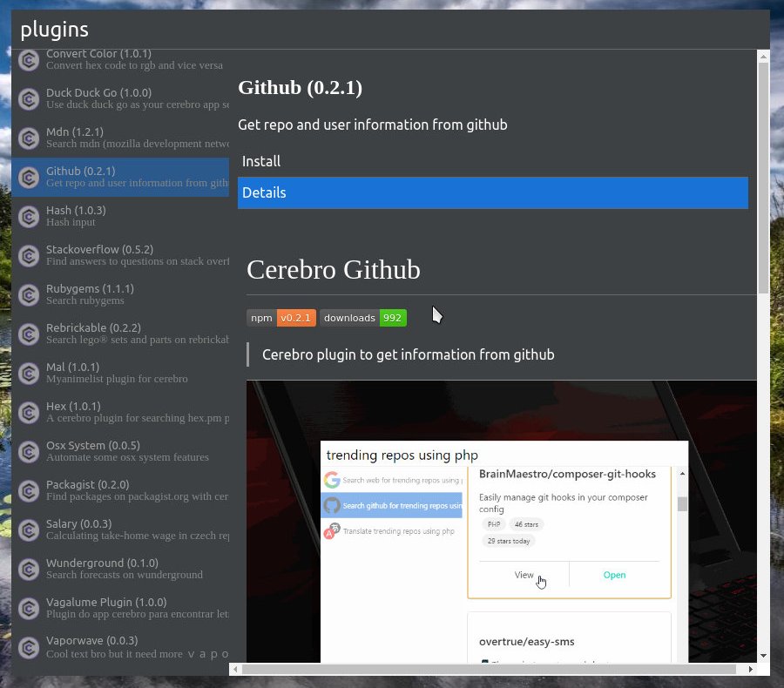Select the Vaporwave (0.0.3) plugin entry

[120, 647]
